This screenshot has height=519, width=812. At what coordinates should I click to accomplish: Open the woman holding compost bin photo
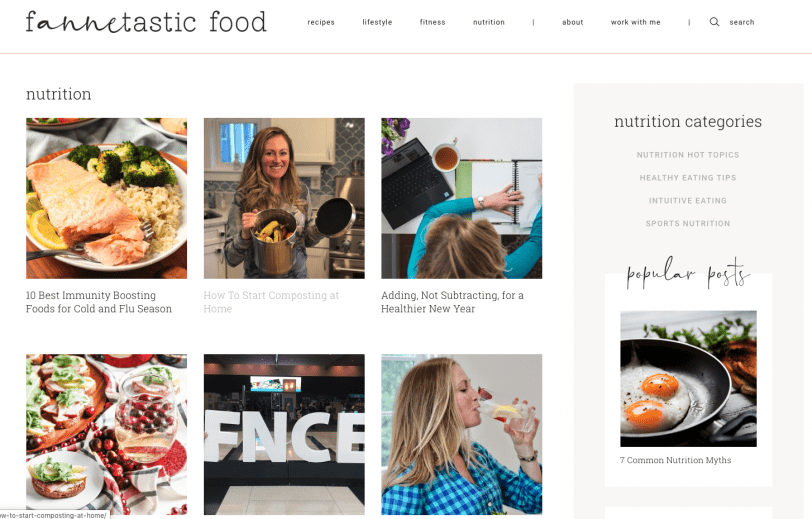tap(284, 198)
